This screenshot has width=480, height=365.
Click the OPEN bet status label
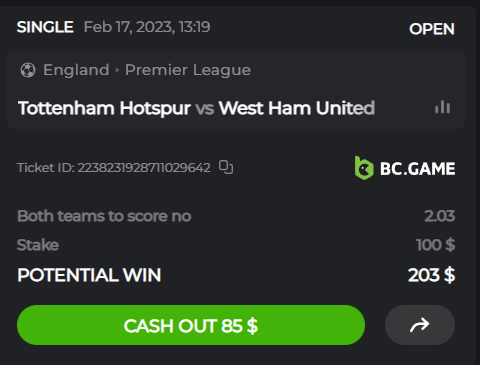[x=432, y=29]
